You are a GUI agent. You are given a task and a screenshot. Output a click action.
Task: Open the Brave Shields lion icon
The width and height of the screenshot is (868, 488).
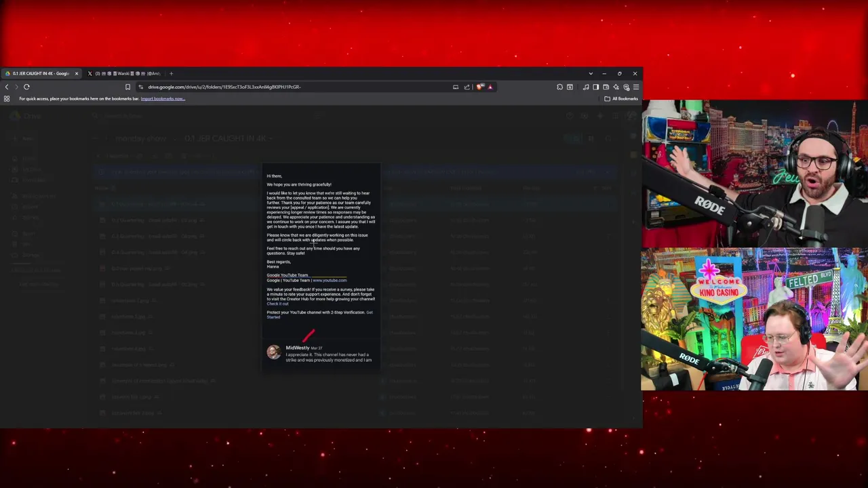(479, 87)
